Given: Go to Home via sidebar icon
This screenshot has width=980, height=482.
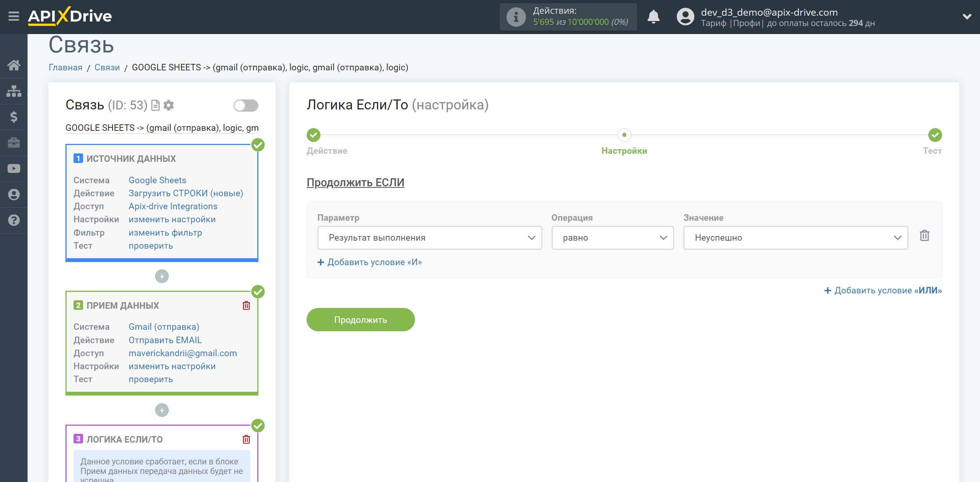Looking at the screenshot, I should [x=14, y=65].
